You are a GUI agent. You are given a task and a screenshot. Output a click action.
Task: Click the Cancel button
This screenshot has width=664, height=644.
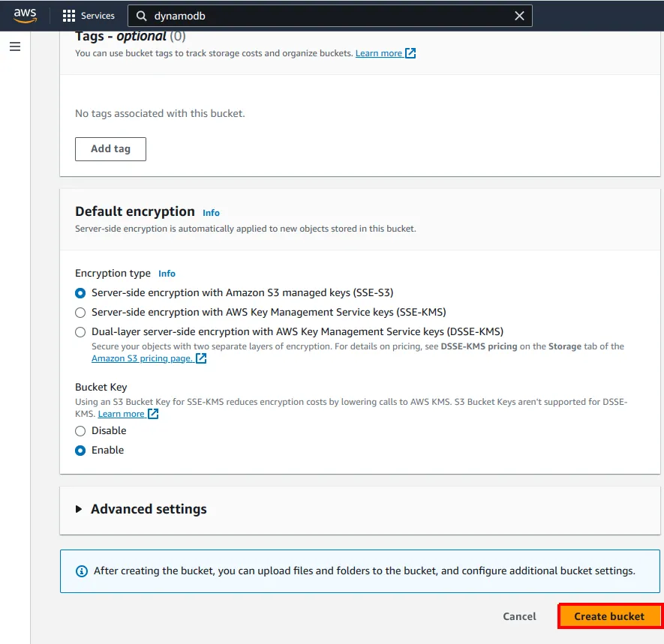pos(519,616)
